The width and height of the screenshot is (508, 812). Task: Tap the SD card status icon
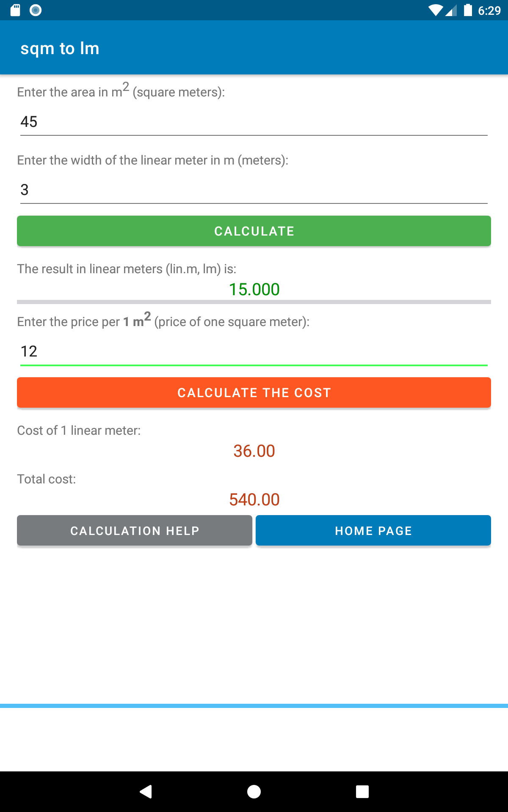point(15,10)
